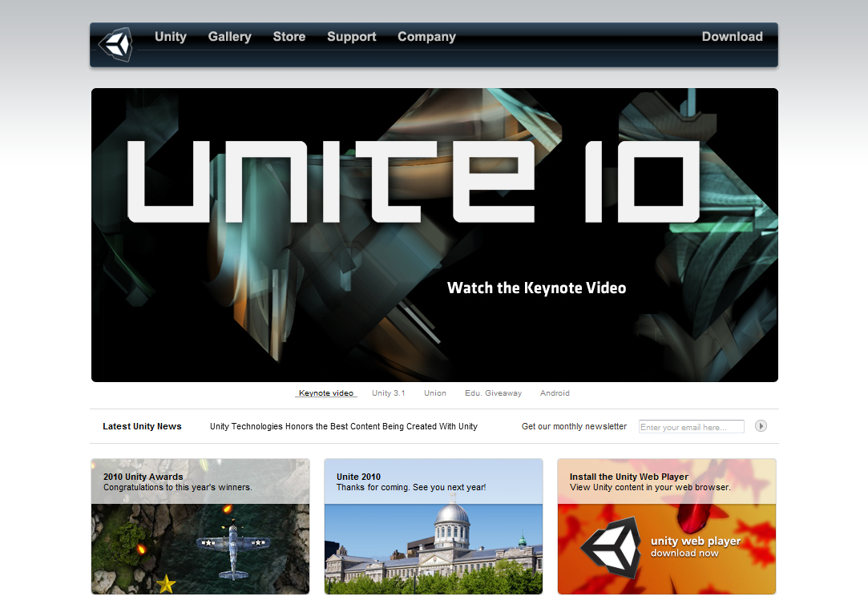The image size is (868, 608).
Task: Select the Union slide tab
Action: tap(435, 393)
